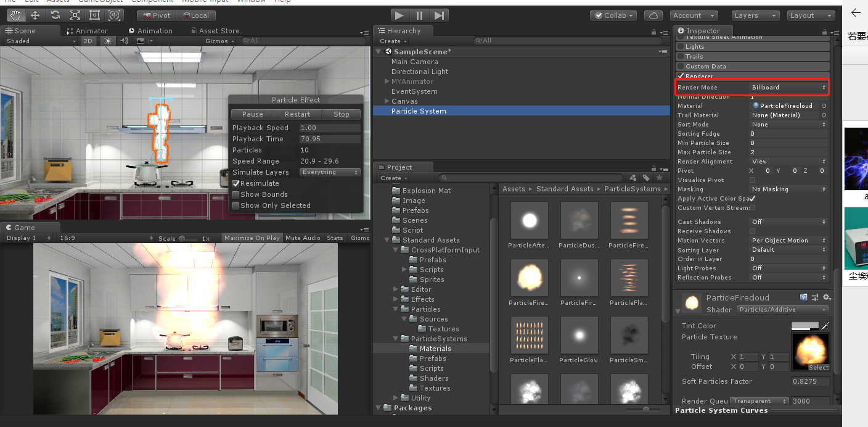Click the Pause button in toolbar
The image size is (868, 427).
[x=419, y=15]
